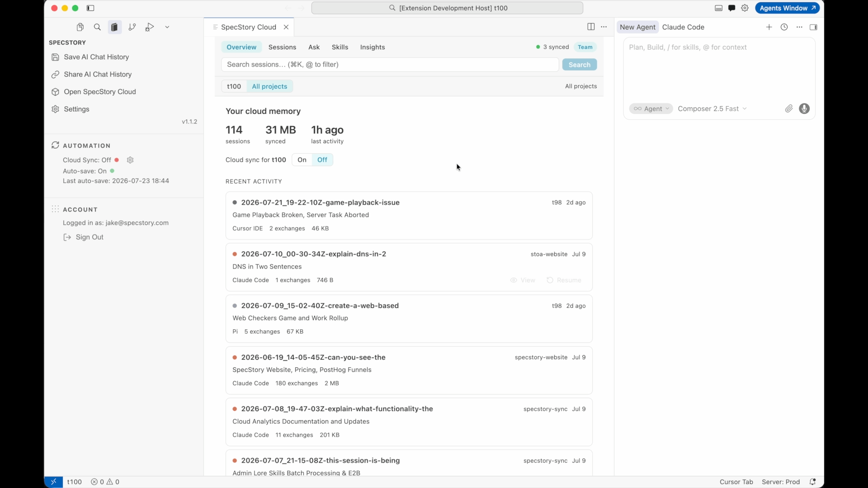Open the chat history clock icon

pyautogui.click(x=784, y=27)
